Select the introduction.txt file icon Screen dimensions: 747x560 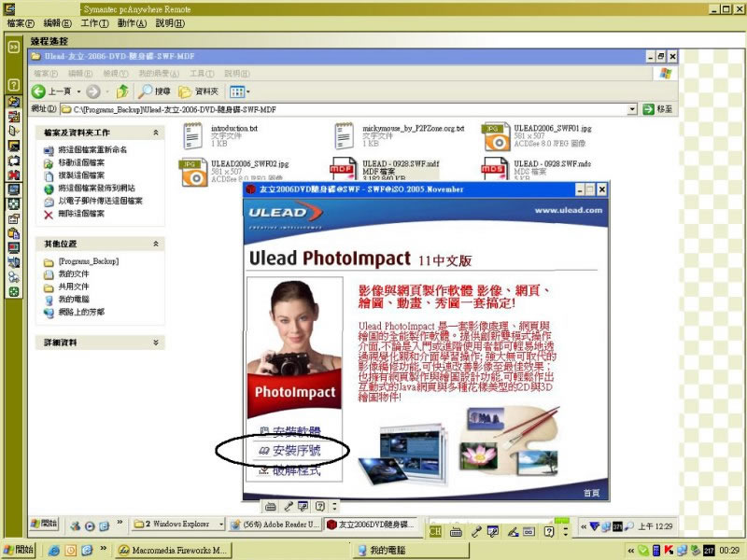click(x=193, y=135)
